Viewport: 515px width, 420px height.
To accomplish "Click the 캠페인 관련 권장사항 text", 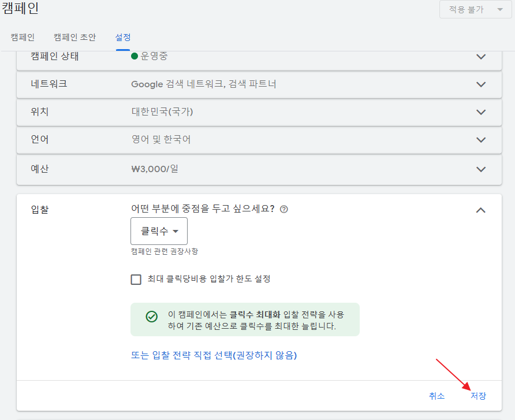I will 165,251.
